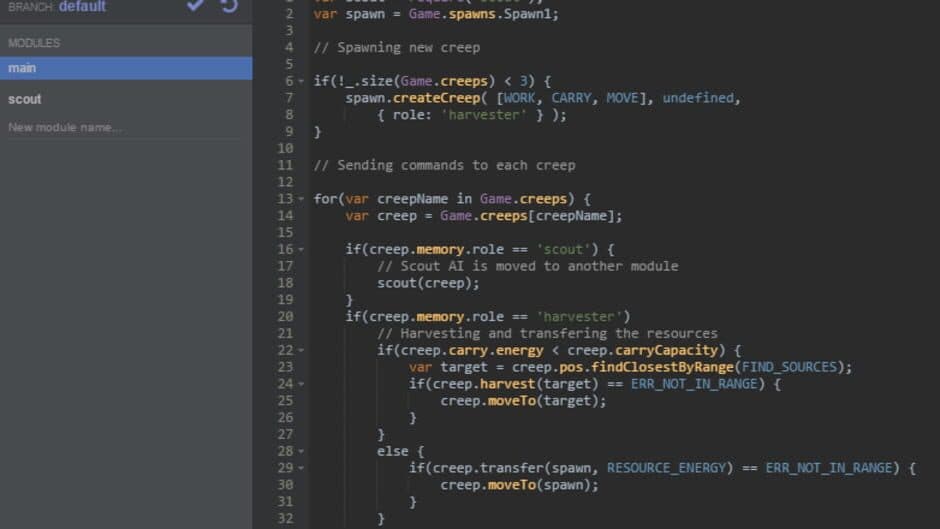940x529 pixels.
Task: Click the revert changes arrow icon
Action: pos(229,6)
